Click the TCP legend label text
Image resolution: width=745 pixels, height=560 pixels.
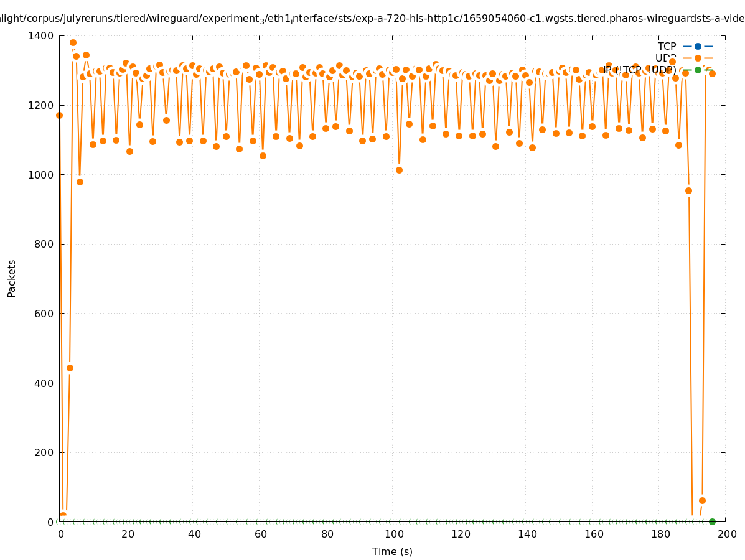coord(667,46)
